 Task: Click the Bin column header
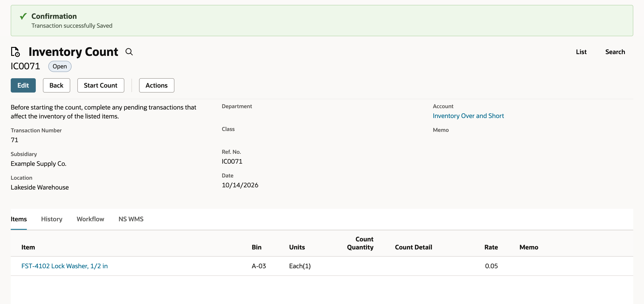(256, 247)
